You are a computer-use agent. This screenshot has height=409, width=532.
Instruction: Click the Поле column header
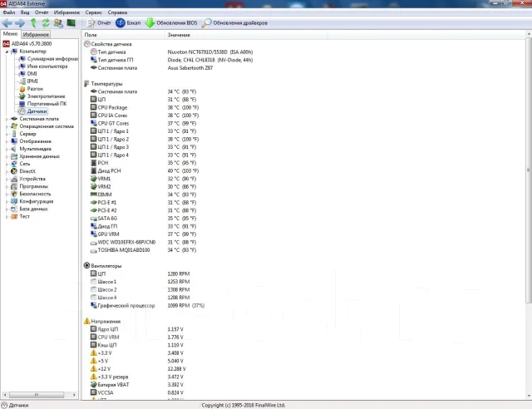coord(124,35)
